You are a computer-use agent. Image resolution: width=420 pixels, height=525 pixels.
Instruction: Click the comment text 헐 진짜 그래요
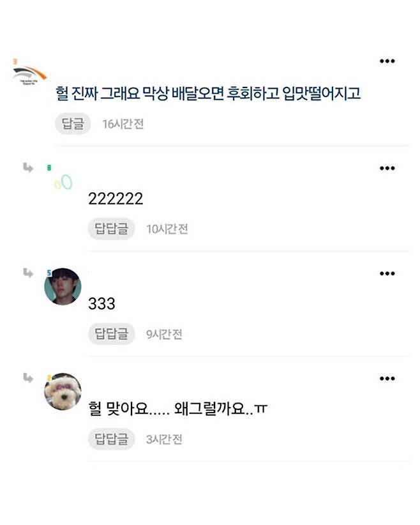click(97, 93)
